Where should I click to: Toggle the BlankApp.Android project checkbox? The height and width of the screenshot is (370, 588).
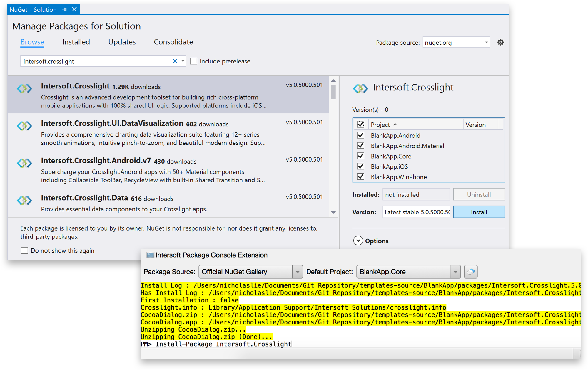coord(360,135)
